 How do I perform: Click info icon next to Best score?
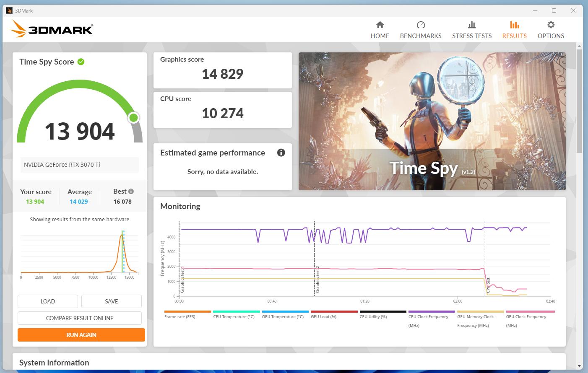click(131, 192)
